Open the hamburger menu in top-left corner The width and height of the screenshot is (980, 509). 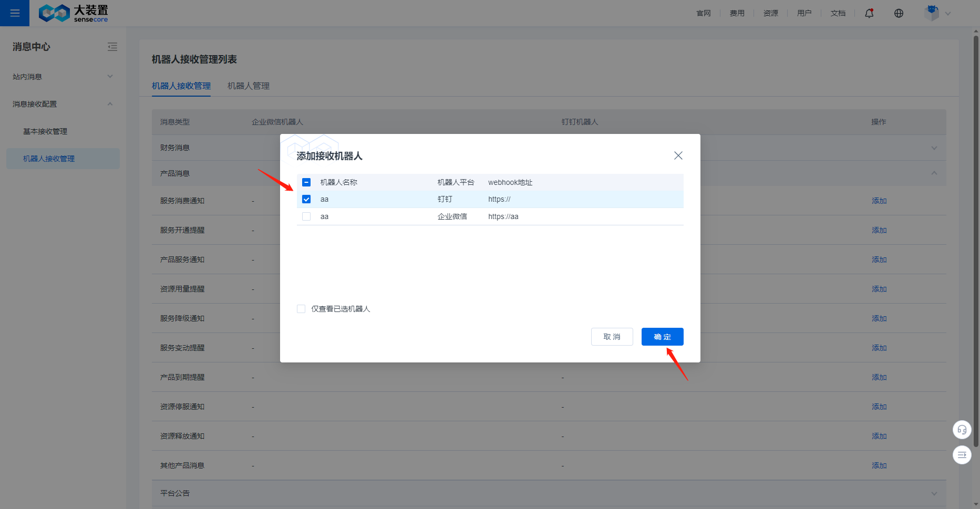[x=15, y=13]
